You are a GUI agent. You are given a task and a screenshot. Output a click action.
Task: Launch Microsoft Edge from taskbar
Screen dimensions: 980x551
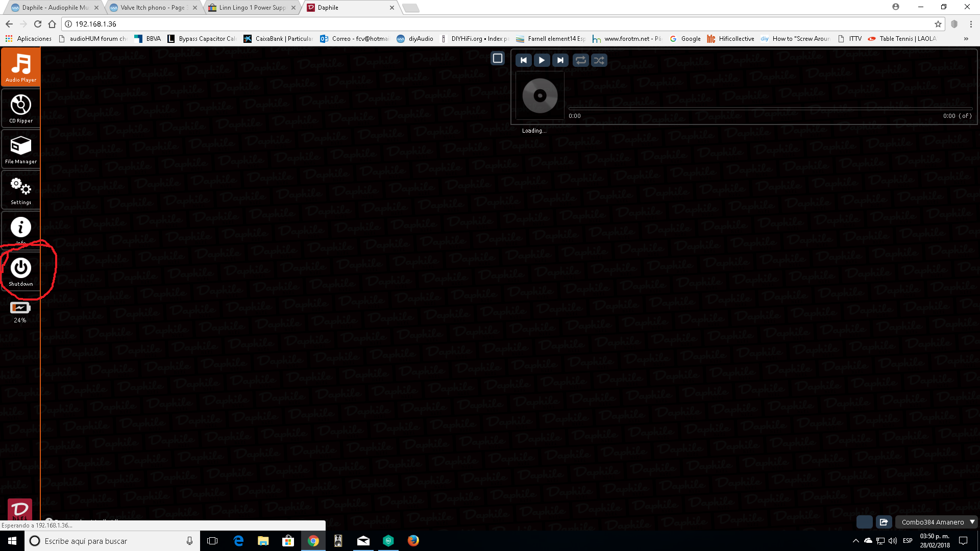click(x=238, y=541)
